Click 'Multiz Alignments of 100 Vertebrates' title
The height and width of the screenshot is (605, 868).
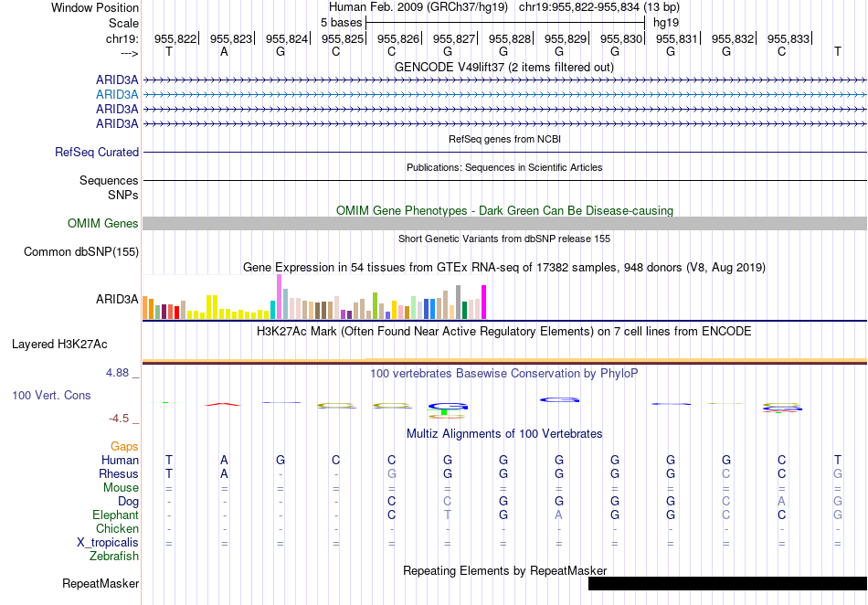[x=504, y=434]
